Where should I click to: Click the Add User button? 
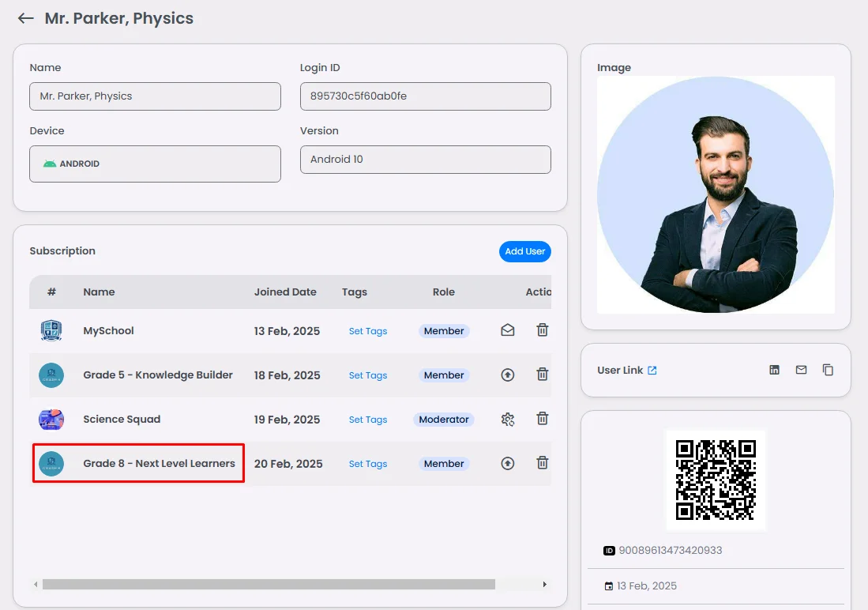(524, 251)
